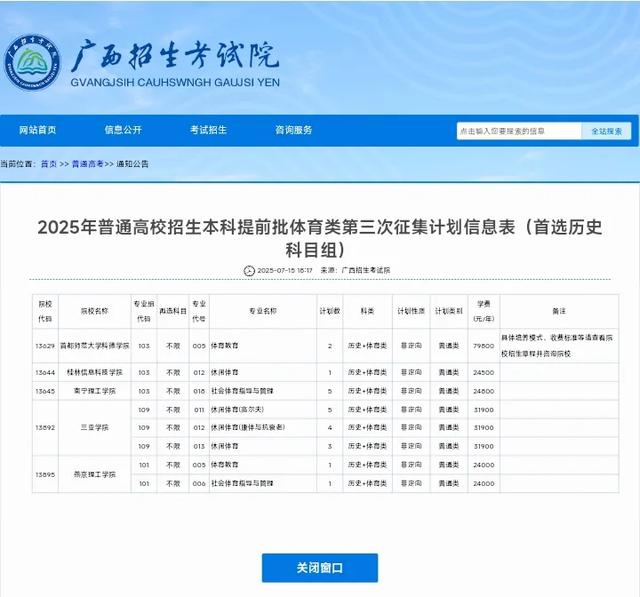Click the source text 来源：广西招生考试院

click(x=355, y=271)
